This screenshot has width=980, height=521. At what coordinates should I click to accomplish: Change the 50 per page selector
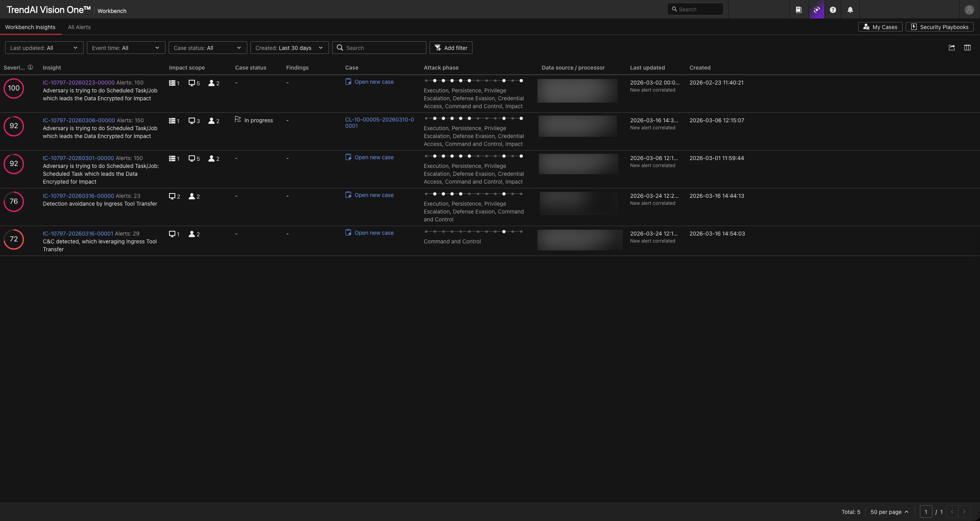[889, 512]
